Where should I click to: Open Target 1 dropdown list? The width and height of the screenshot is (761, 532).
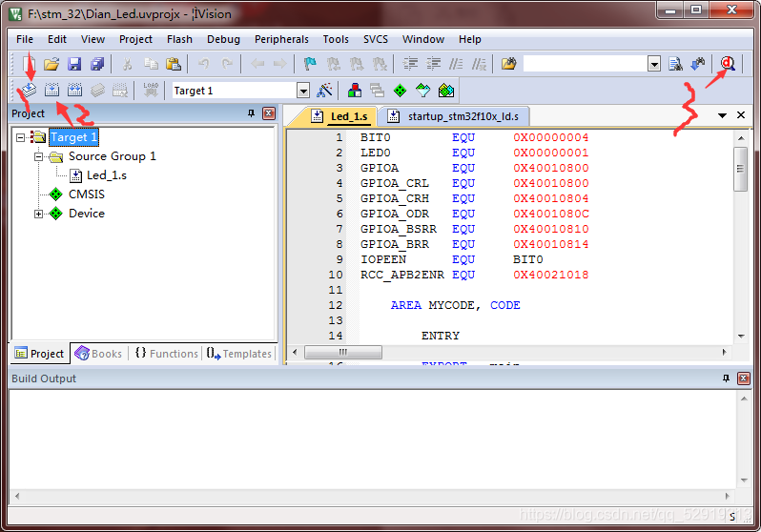click(303, 91)
